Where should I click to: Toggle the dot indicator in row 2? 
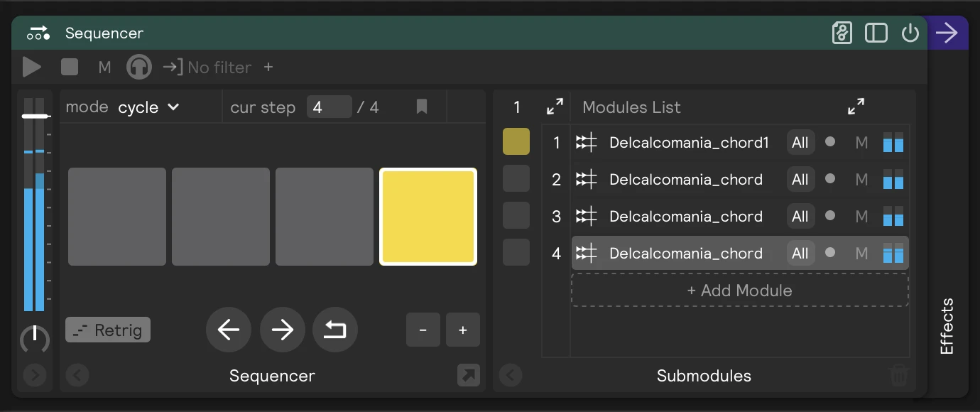click(x=830, y=178)
